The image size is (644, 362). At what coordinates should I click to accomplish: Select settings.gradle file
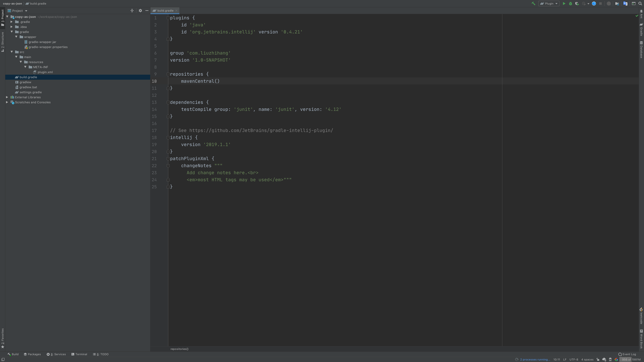pyautogui.click(x=30, y=92)
